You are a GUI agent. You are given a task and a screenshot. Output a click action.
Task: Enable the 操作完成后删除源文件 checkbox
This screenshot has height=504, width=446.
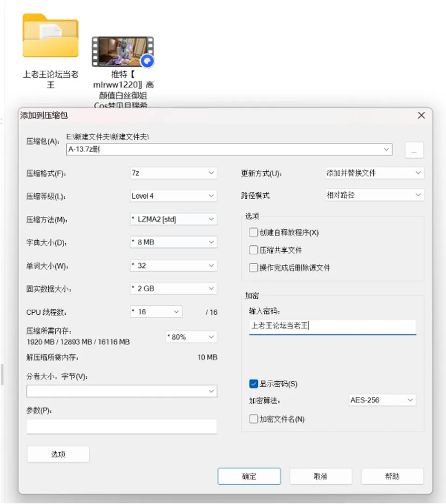[254, 267]
